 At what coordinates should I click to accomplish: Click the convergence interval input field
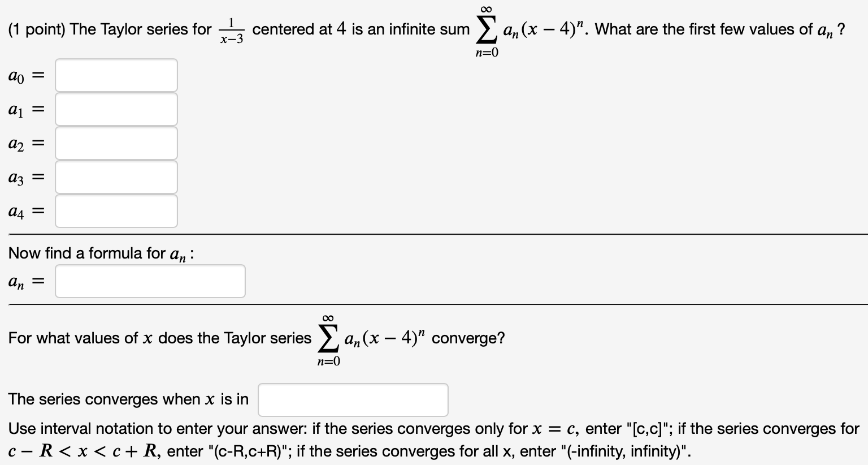click(352, 399)
